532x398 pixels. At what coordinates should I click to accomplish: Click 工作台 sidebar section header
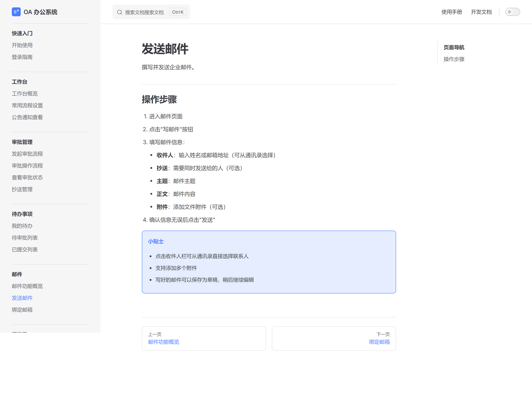(19, 82)
